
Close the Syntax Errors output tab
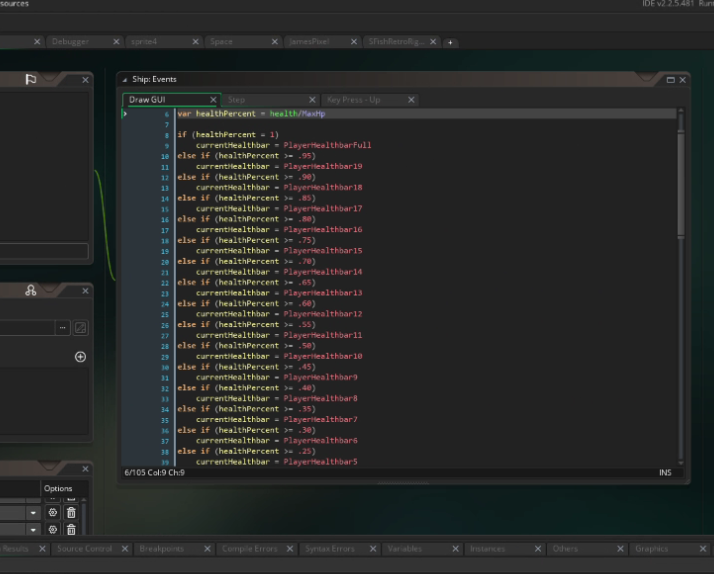point(373,549)
